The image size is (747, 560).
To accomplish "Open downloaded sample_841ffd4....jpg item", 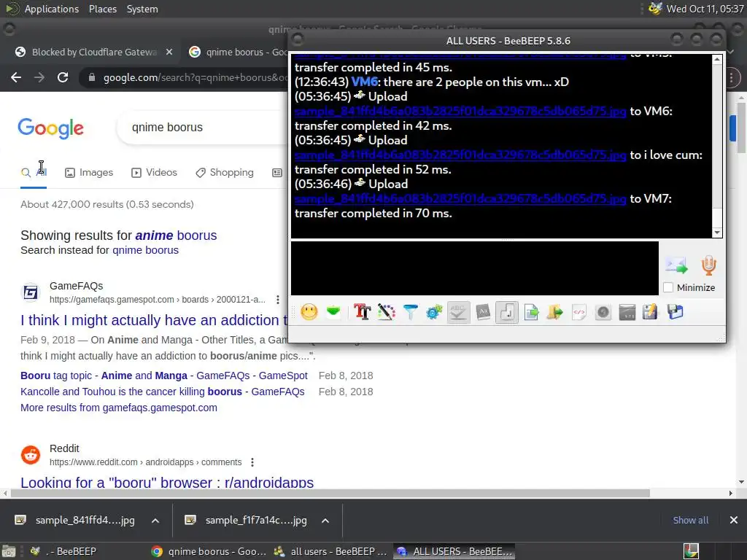I will 75,520.
